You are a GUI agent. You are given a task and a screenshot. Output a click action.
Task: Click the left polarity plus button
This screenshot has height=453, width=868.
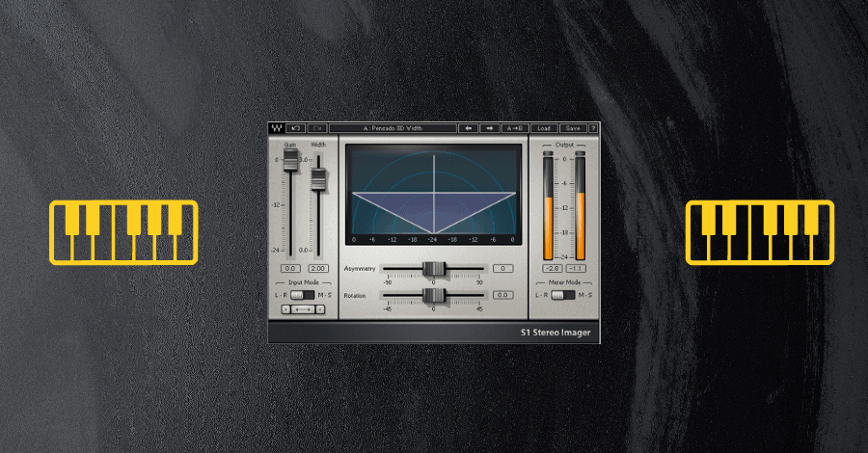285,309
